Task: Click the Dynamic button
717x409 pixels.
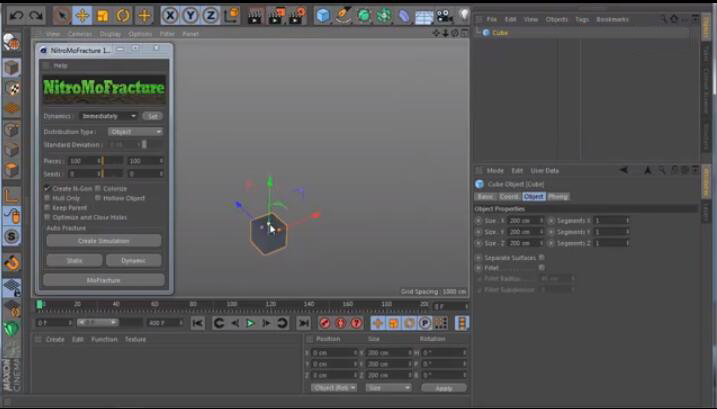Action: 134,260
